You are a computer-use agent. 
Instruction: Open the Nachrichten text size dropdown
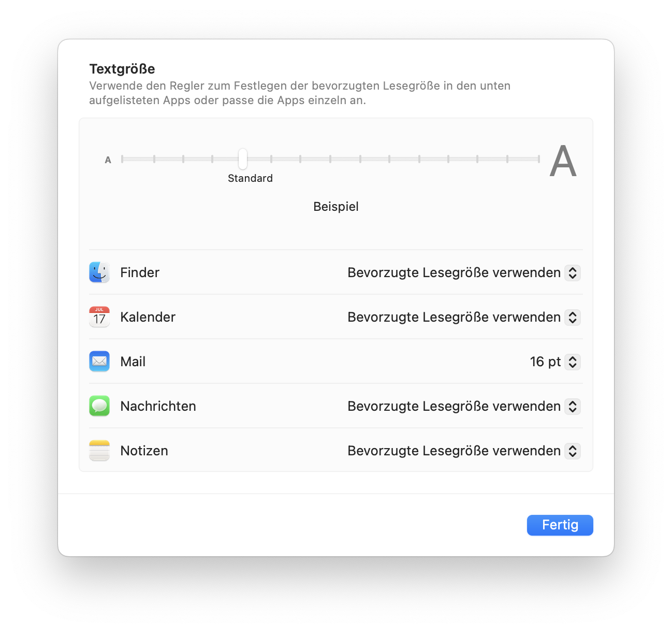[572, 407]
